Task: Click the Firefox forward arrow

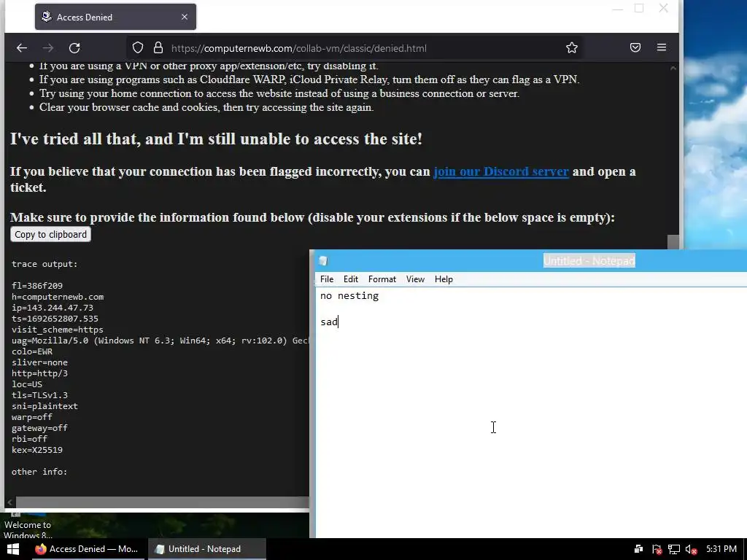Action: [x=48, y=48]
